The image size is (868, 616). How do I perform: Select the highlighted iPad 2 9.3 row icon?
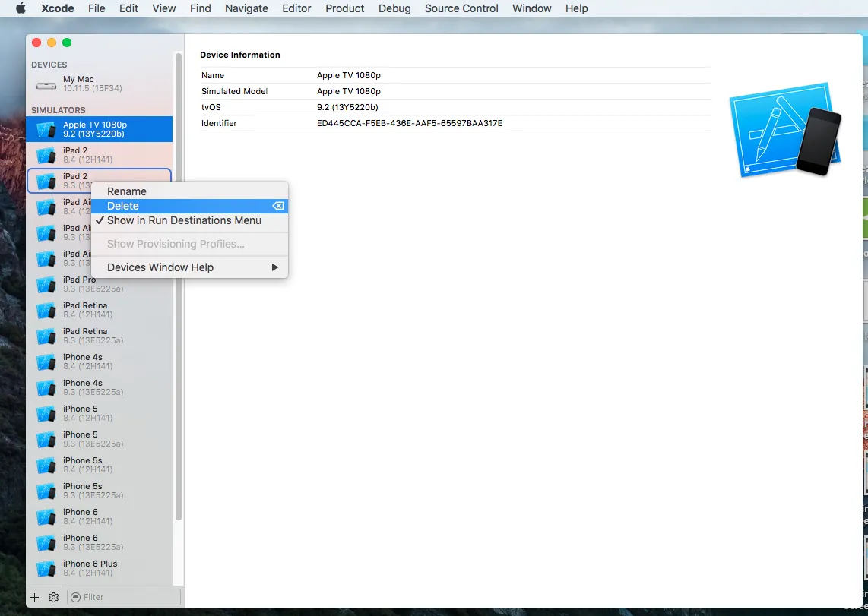pos(46,181)
